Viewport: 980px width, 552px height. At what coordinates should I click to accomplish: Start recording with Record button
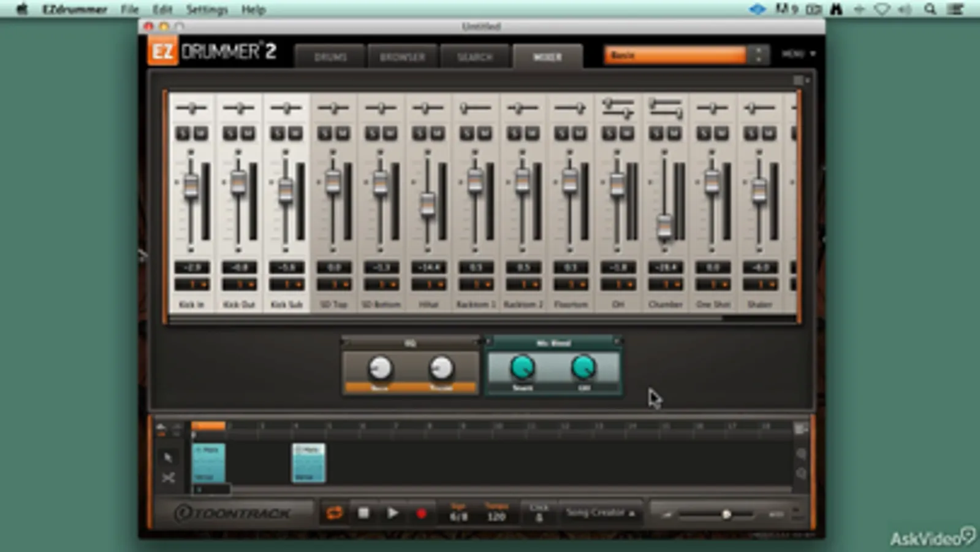(421, 513)
